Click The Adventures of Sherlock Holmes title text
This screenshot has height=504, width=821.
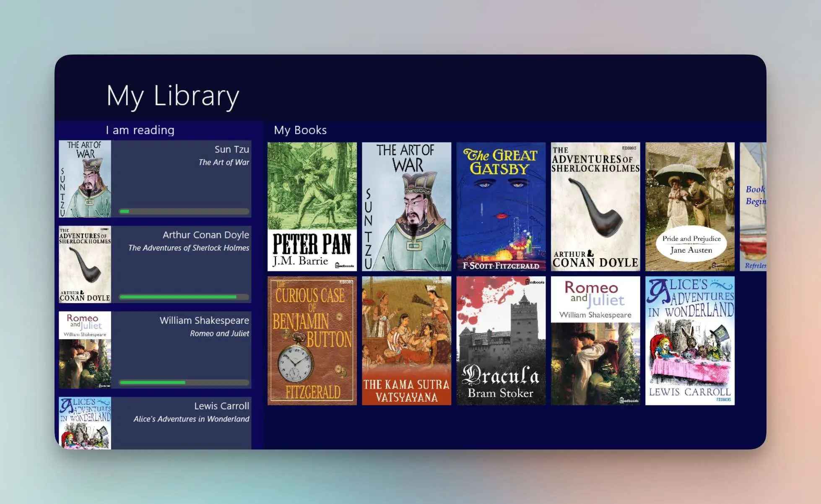point(189,248)
